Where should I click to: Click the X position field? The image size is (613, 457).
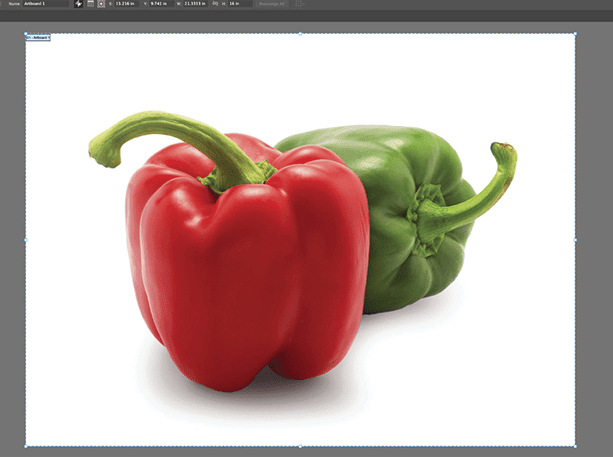[126, 4]
